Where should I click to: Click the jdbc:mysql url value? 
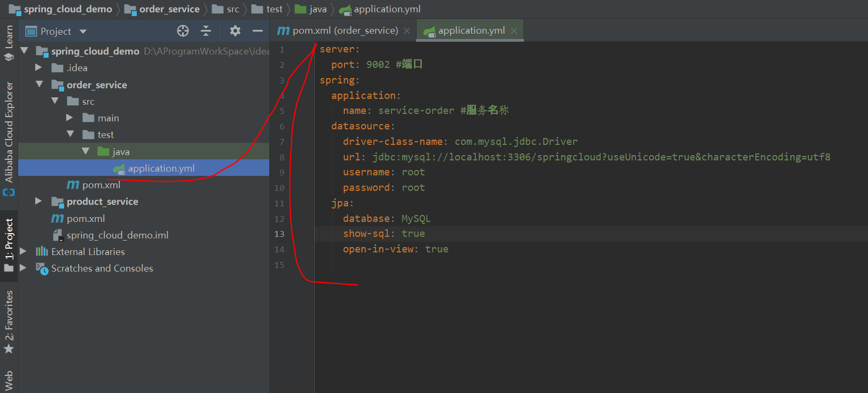601,157
